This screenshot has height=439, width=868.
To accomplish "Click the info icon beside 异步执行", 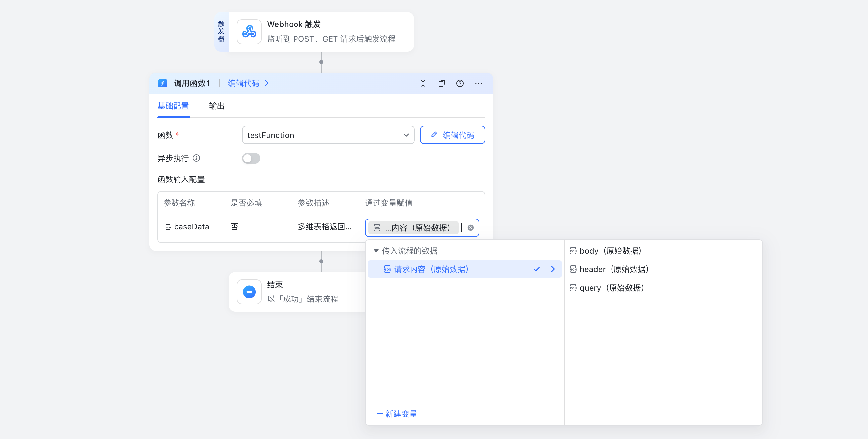I will click(x=197, y=158).
